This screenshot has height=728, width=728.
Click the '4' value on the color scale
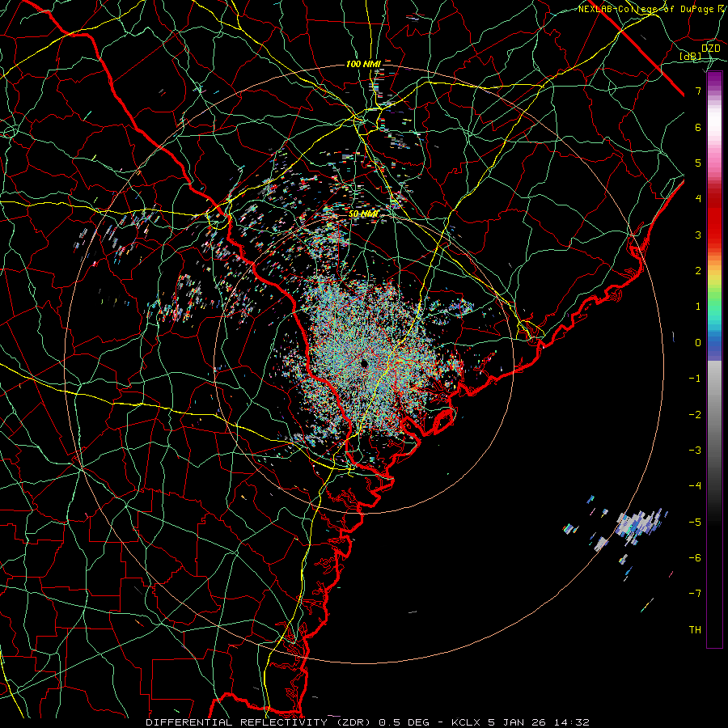(x=698, y=199)
